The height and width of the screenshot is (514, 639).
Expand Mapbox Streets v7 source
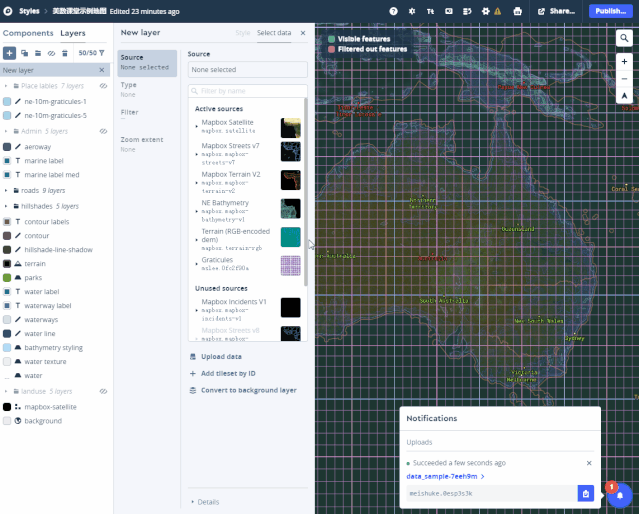pos(197,154)
